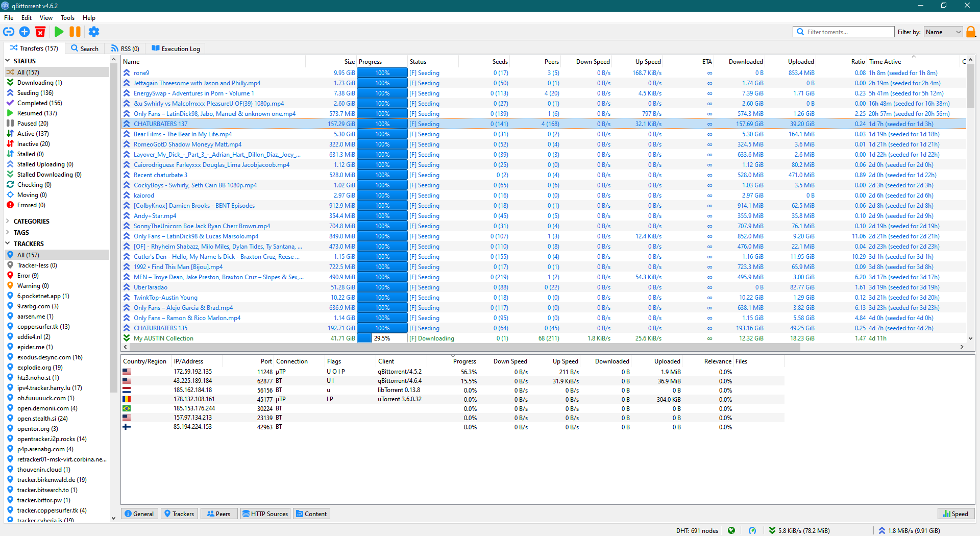Toggle the Speed graph button

(x=955, y=514)
